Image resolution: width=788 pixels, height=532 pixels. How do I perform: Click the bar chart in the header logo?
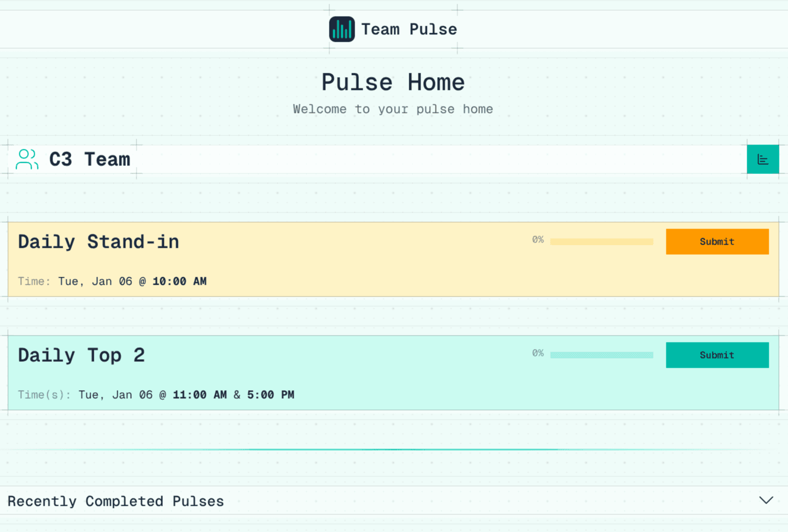click(x=342, y=29)
